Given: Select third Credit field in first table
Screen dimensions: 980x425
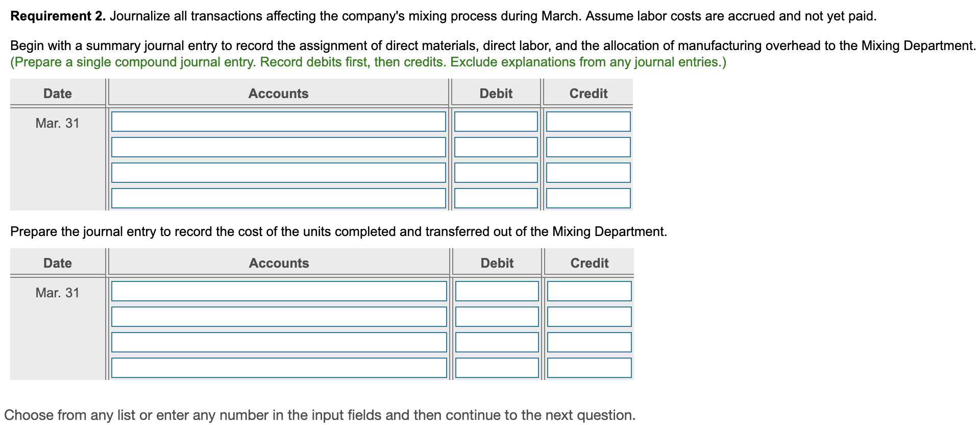Looking at the screenshot, I should [x=589, y=173].
